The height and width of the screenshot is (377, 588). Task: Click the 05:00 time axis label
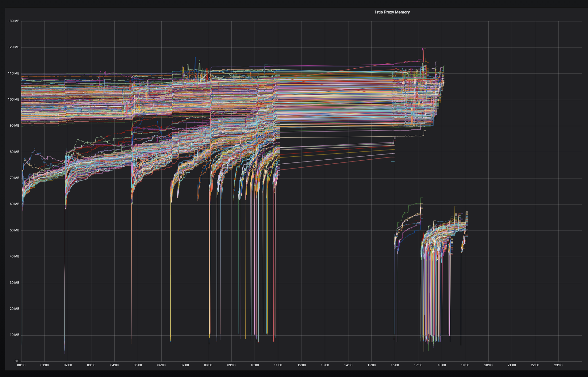coord(138,365)
